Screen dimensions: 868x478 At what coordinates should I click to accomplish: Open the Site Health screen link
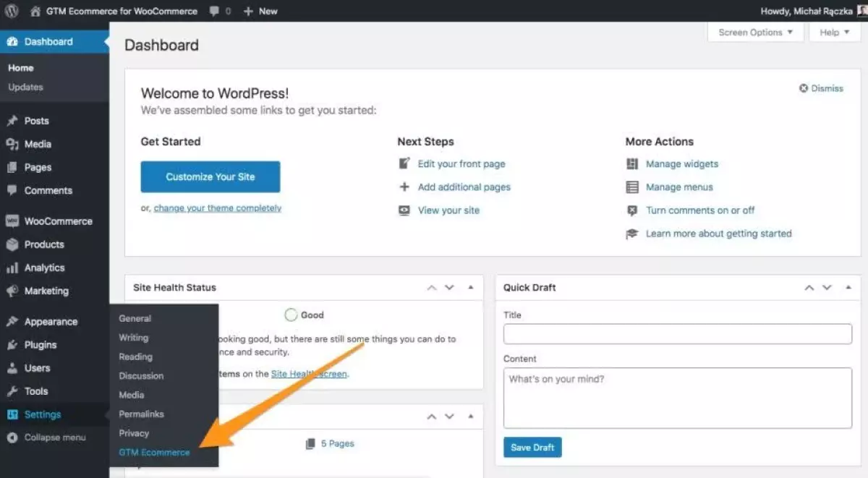pos(309,374)
